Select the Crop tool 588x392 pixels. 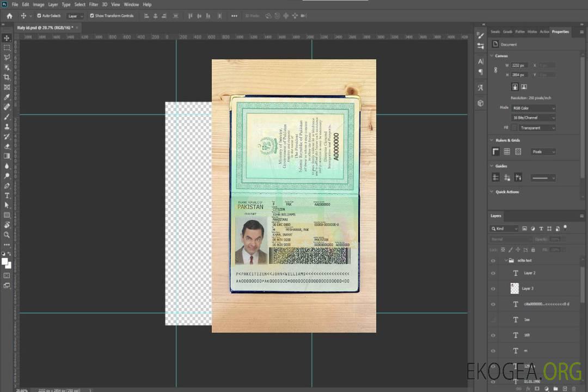[7, 77]
